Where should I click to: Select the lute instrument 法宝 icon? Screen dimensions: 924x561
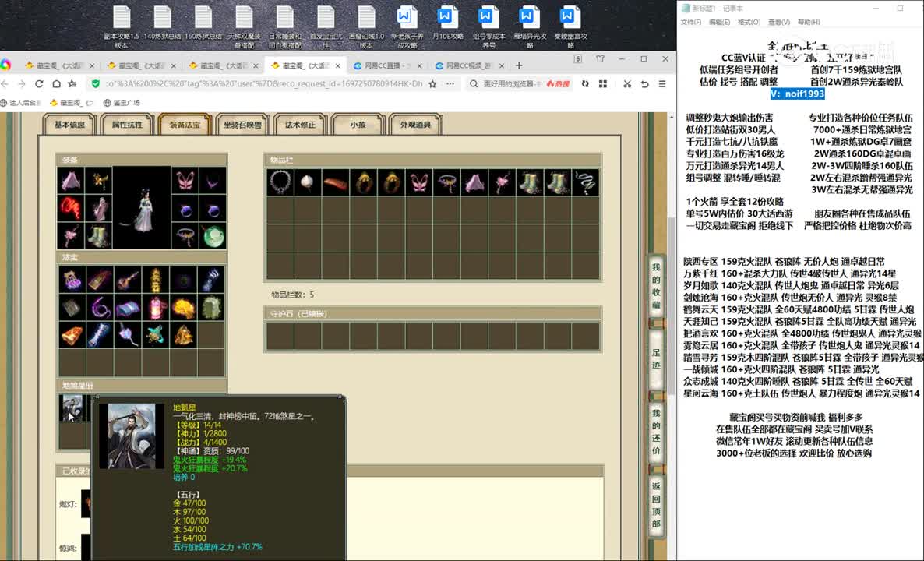pos(128,280)
